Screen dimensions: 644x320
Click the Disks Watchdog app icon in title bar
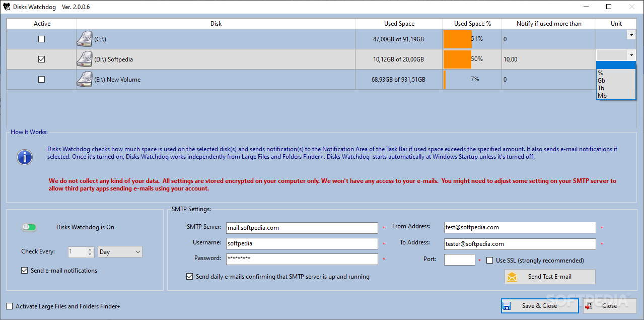coord(6,7)
